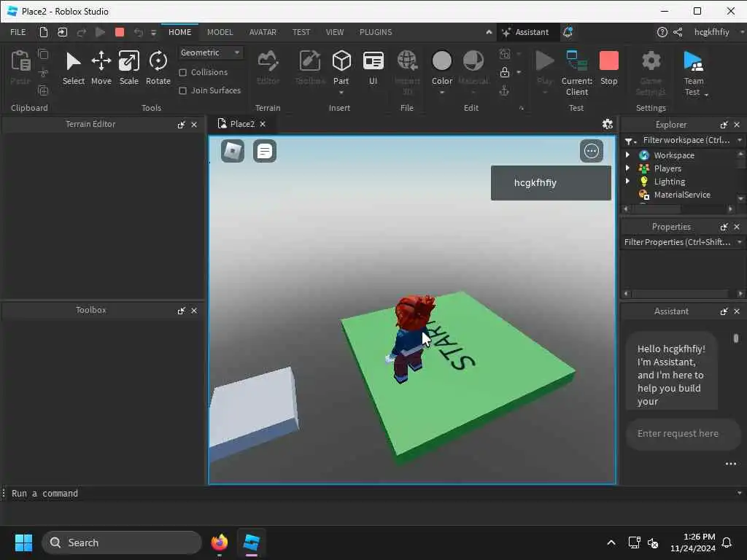Open the UI insert tool
Screen dimensions: 747x560
point(373,68)
